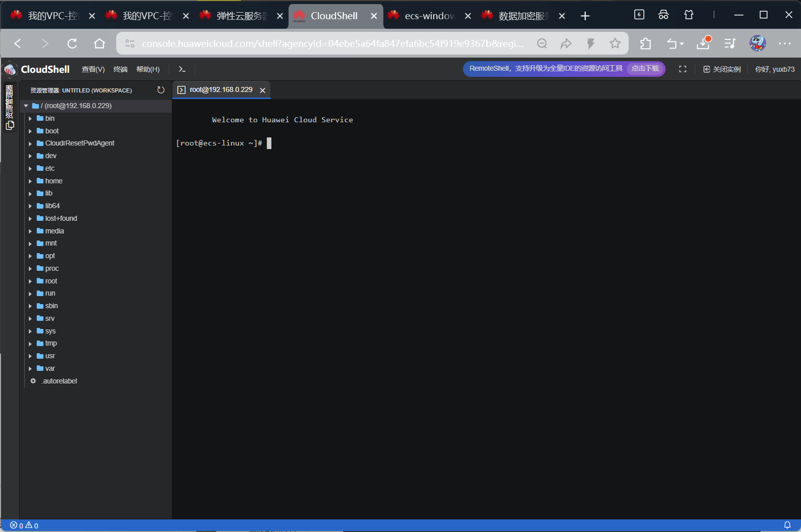Screen dimensions: 801x532
Task: Click the 关闭实例 button
Action: [x=722, y=69]
